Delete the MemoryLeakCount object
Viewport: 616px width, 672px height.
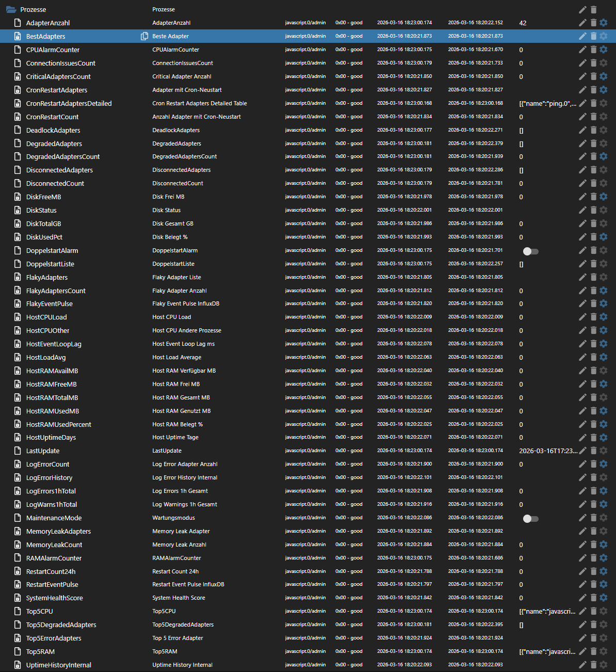coord(593,545)
